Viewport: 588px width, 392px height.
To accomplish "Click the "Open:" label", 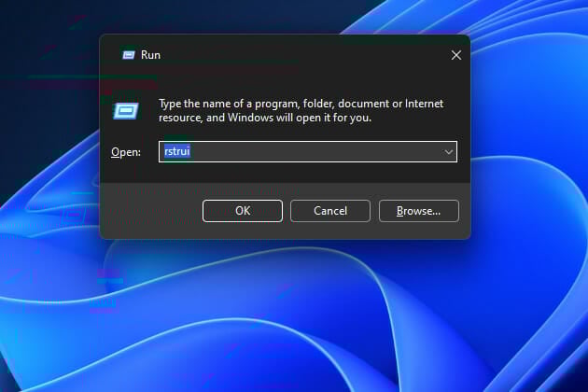I will (126, 152).
